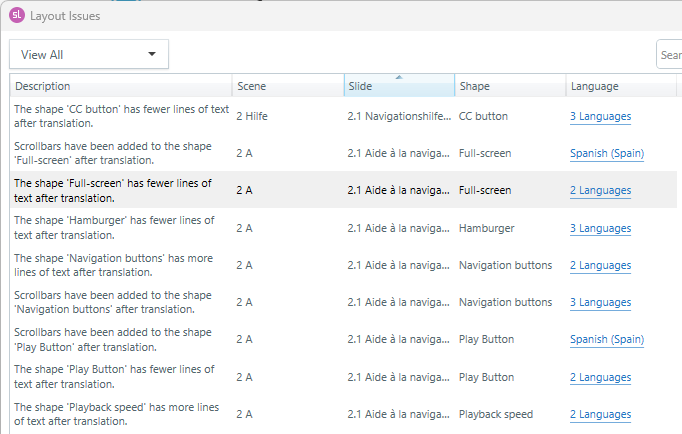Screen dimensions: 682x434
Task: Sort by the Language column header
Action: tap(620, 86)
